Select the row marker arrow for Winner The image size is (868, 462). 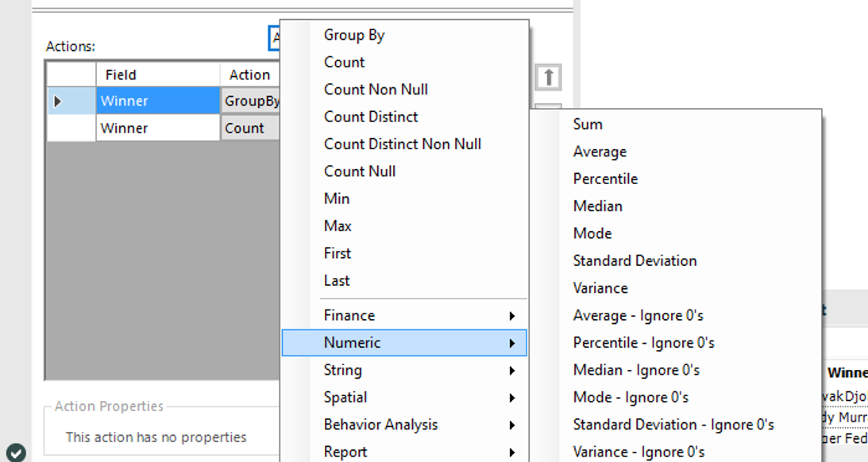tap(58, 102)
